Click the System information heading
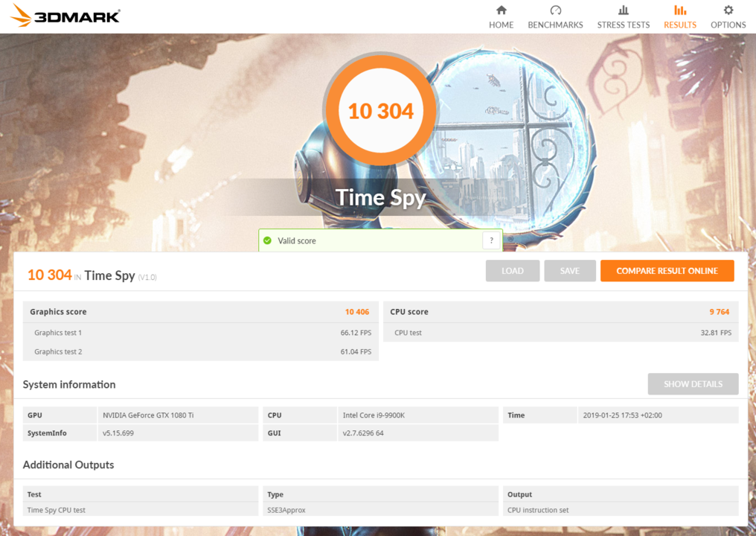The width and height of the screenshot is (756, 536). [x=69, y=385]
